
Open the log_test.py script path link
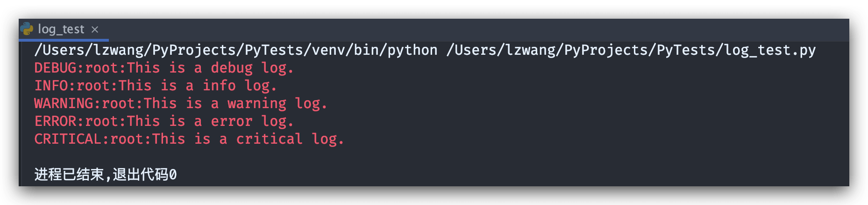tap(631, 50)
